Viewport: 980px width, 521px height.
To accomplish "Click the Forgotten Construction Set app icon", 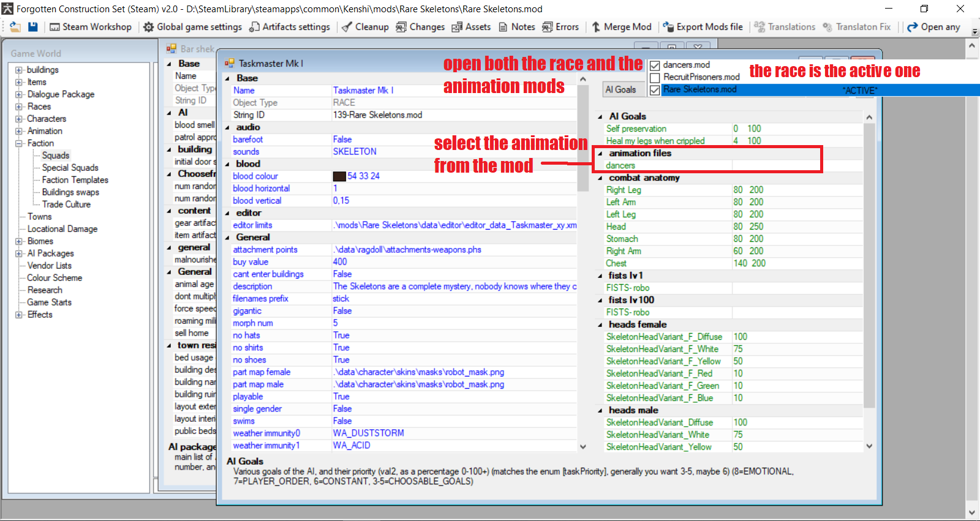I will tap(7, 9).
